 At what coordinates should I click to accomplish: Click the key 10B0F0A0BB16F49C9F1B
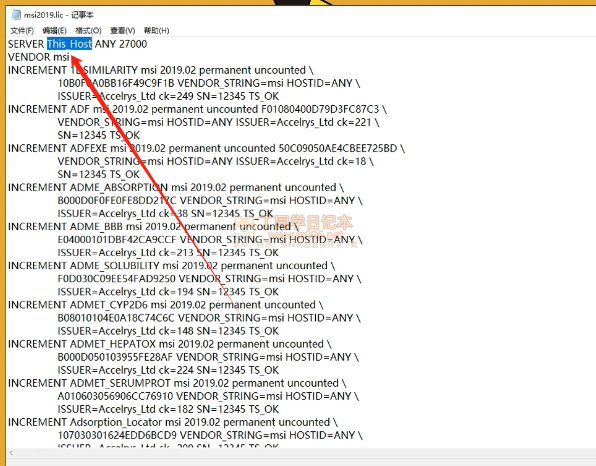[116, 83]
